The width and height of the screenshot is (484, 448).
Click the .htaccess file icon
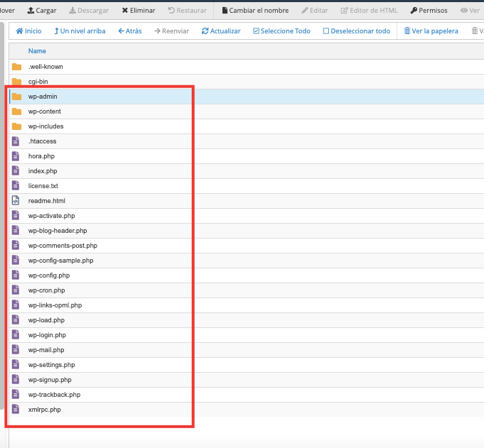coord(16,141)
